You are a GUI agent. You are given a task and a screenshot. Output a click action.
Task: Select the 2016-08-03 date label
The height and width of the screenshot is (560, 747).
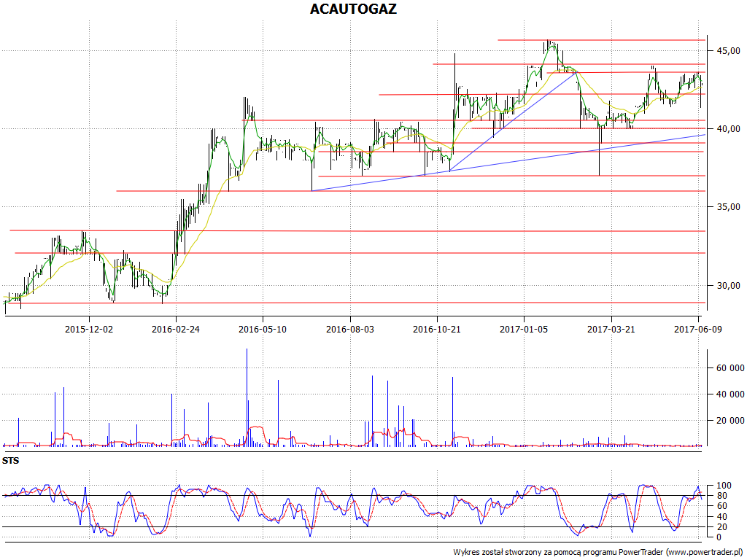point(350,329)
